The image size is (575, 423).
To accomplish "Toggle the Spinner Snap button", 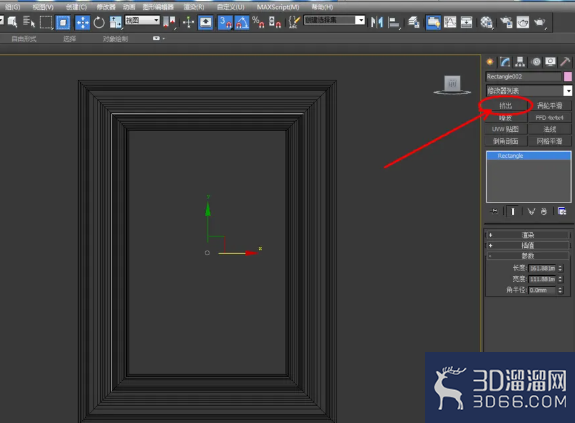I will point(275,22).
